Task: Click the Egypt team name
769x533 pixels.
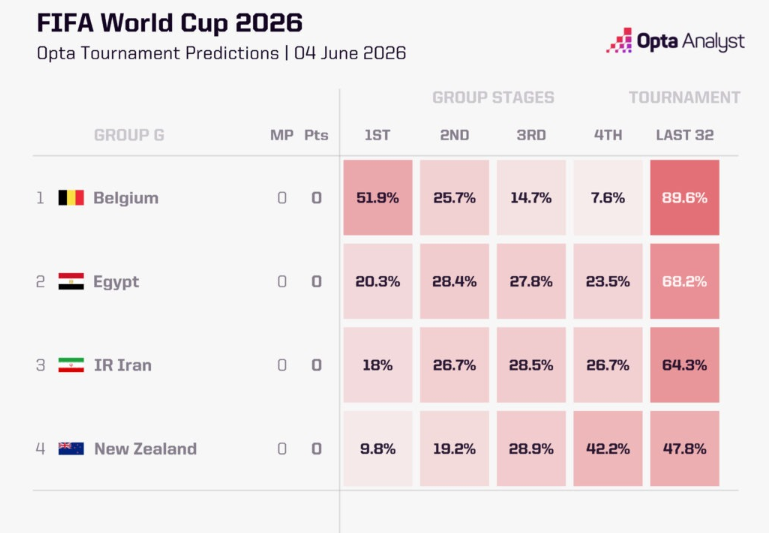Action: (x=116, y=282)
